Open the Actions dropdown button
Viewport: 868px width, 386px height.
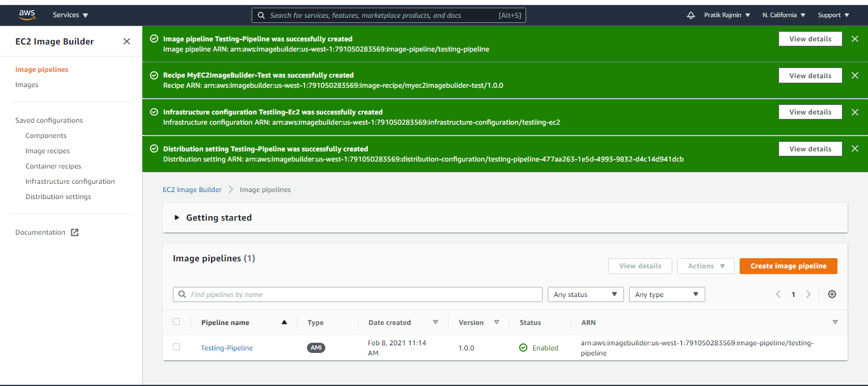coord(706,266)
